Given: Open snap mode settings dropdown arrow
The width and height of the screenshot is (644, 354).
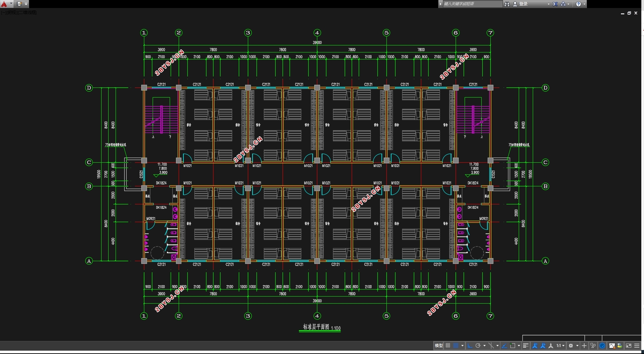Looking at the screenshot, I should click(x=462, y=346).
